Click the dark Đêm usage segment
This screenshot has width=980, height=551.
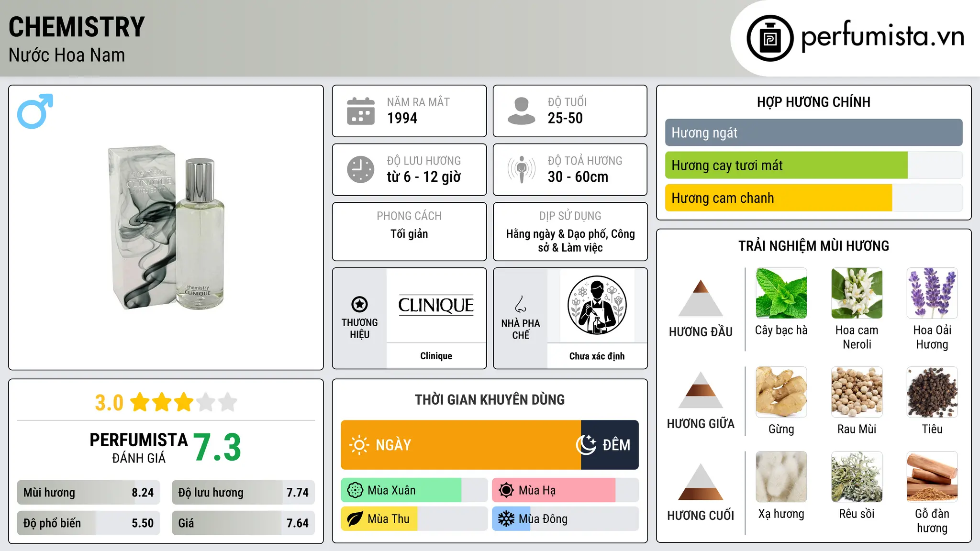pyautogui.click(x=610, y=445)
